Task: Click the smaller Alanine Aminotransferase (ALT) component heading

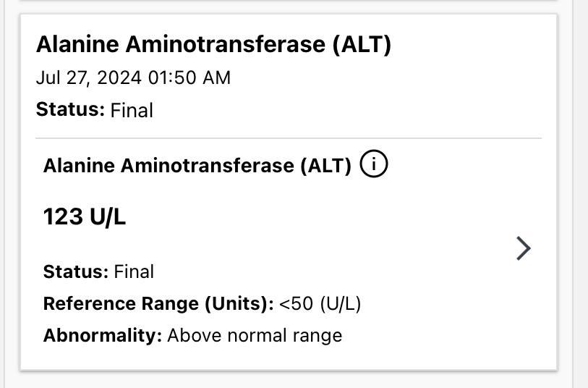Action: (x=197, y=166)
